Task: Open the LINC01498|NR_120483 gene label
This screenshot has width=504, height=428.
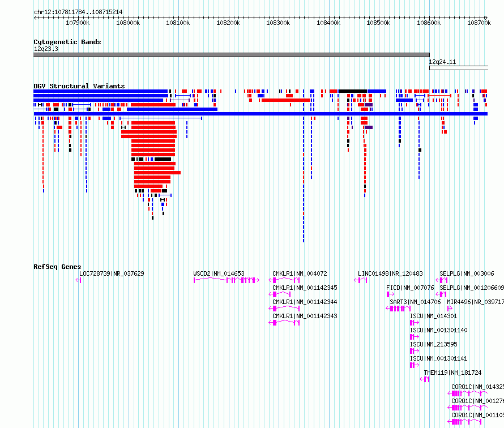Action: click(391, 273)
